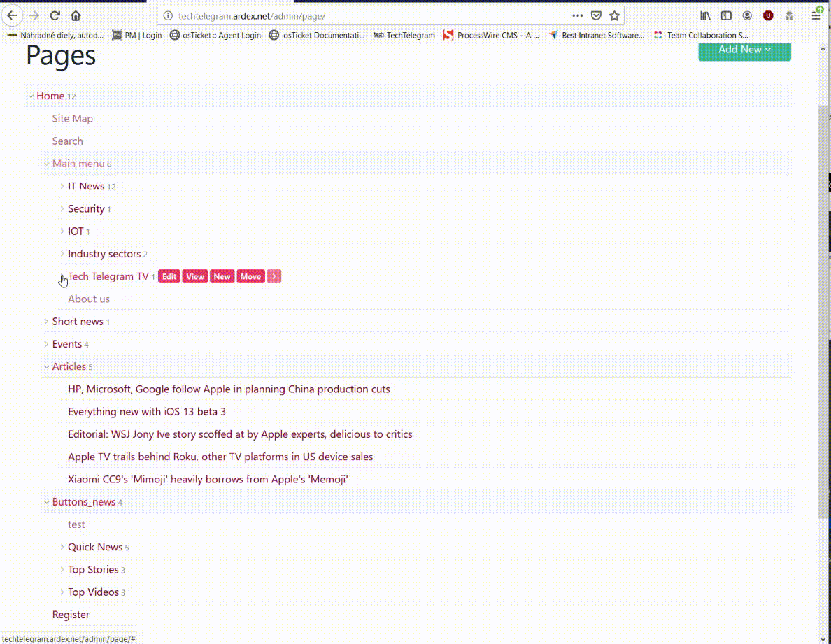Open page actions three-dot menu

(578, 16)
